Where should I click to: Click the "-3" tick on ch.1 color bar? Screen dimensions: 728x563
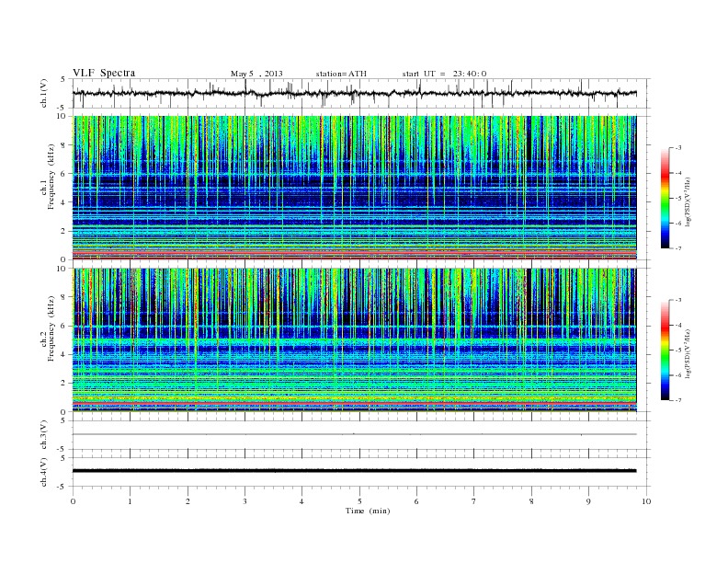(678, 148)
